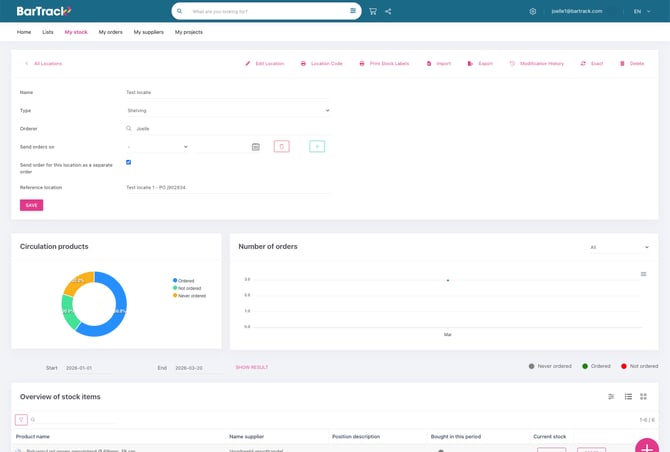Click the Reference location input field
The width and height of the screenshot is (670, 452).
[x=228, y=187]
